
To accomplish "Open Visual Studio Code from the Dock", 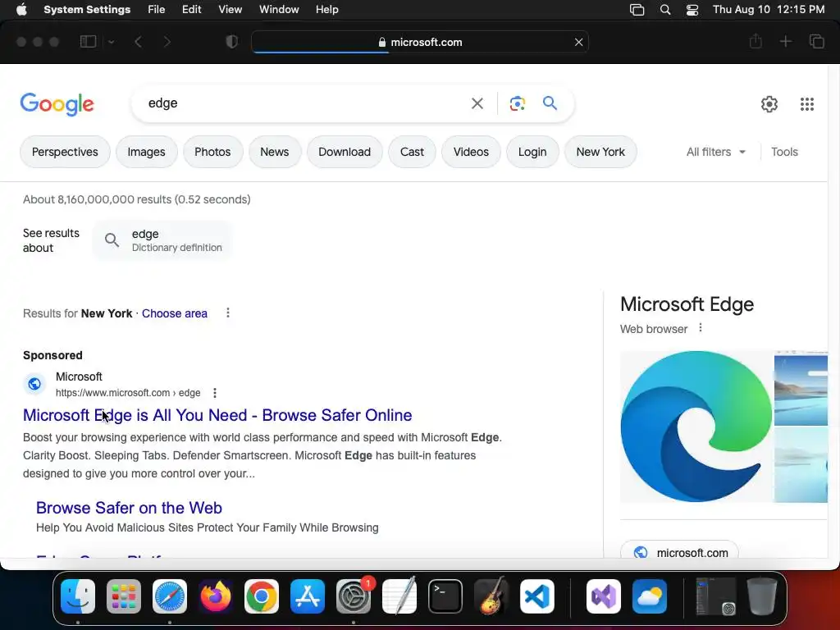I will click(x=536, y=596).
